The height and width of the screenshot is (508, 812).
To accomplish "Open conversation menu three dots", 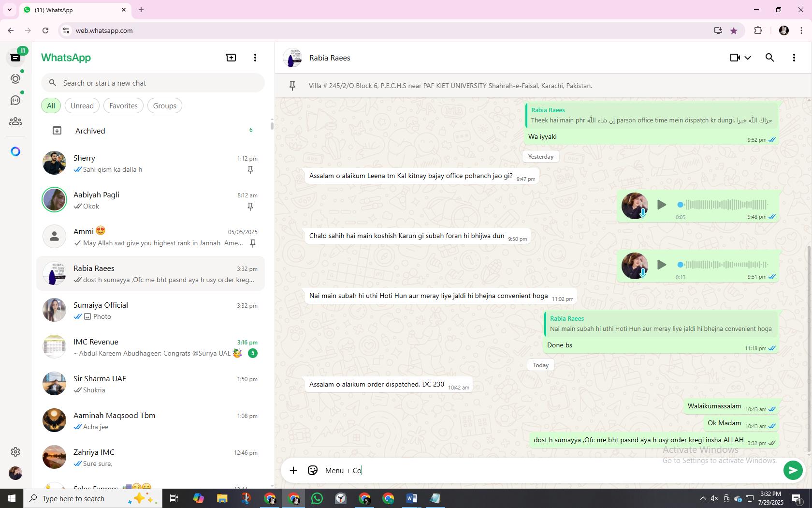I will coord(794,58).
